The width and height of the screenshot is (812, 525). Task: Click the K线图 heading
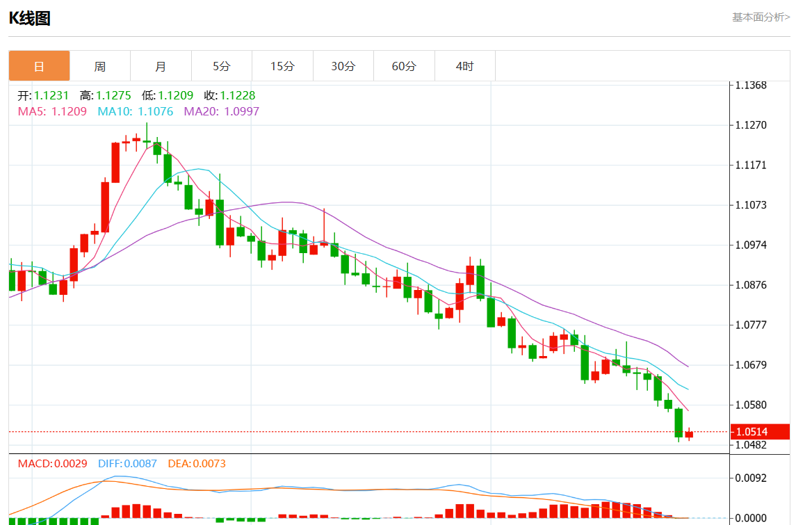(29, 18)
